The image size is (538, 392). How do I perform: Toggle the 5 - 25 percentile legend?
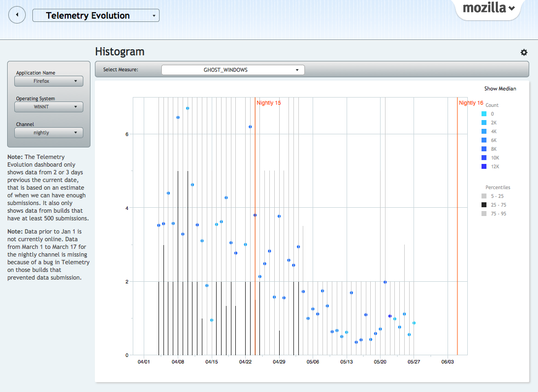click(484, 196)
